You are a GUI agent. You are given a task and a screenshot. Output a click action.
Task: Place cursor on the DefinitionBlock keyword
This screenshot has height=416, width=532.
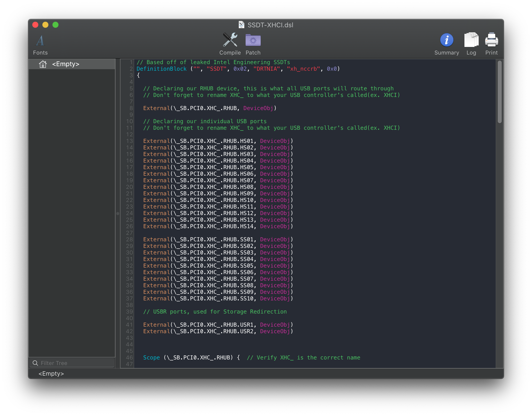pos(161,69)
